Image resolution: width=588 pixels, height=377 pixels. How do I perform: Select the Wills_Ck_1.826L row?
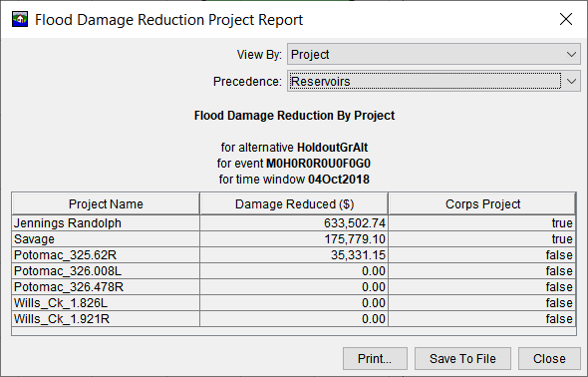pyautogui.click(x=294, y=303)
